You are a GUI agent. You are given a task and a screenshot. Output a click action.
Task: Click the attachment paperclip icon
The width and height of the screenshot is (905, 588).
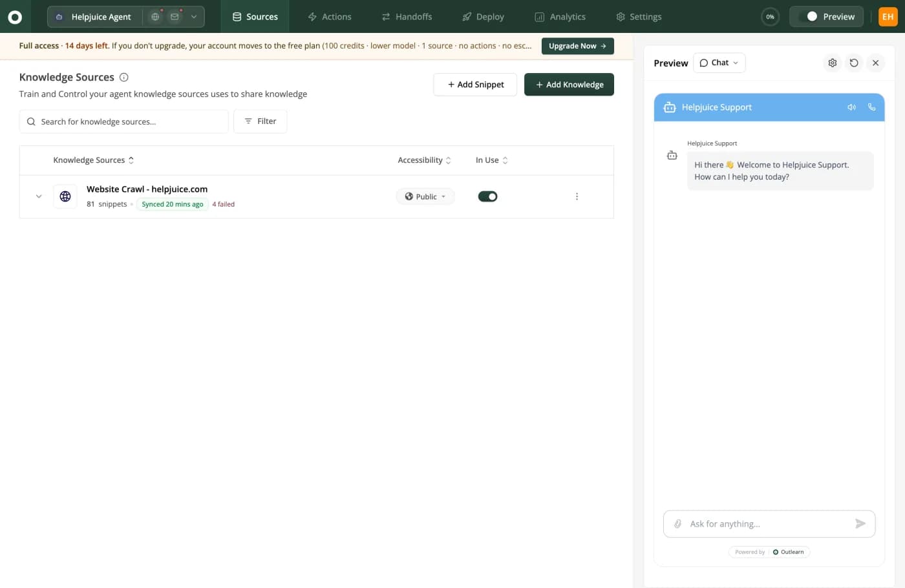tap(677, 524)
